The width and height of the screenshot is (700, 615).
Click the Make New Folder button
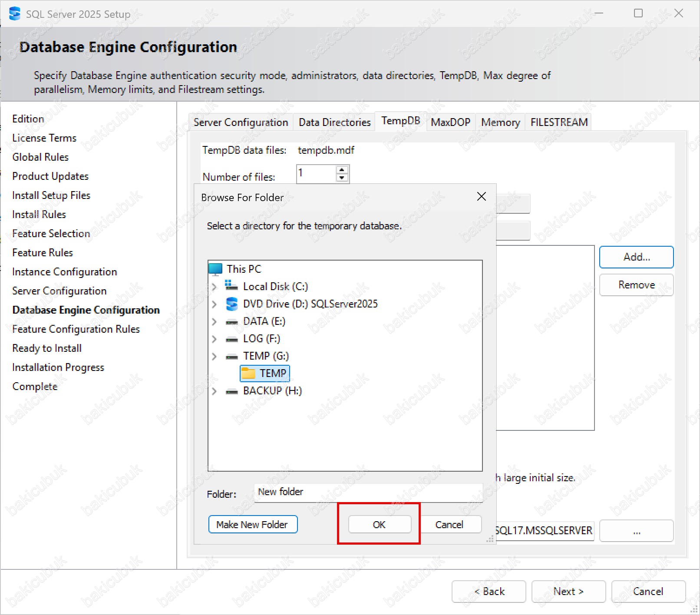253,525
